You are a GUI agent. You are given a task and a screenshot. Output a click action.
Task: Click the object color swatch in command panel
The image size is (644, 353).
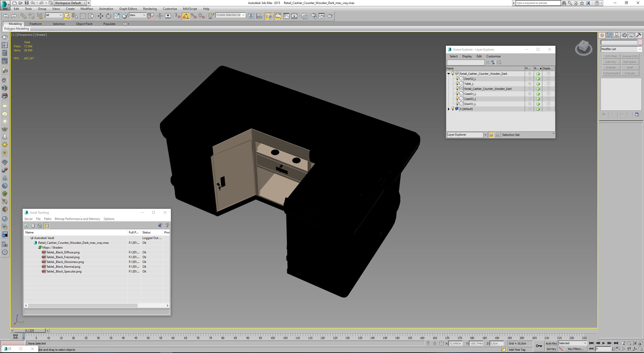pyautogui.click(x=640, y=42)
